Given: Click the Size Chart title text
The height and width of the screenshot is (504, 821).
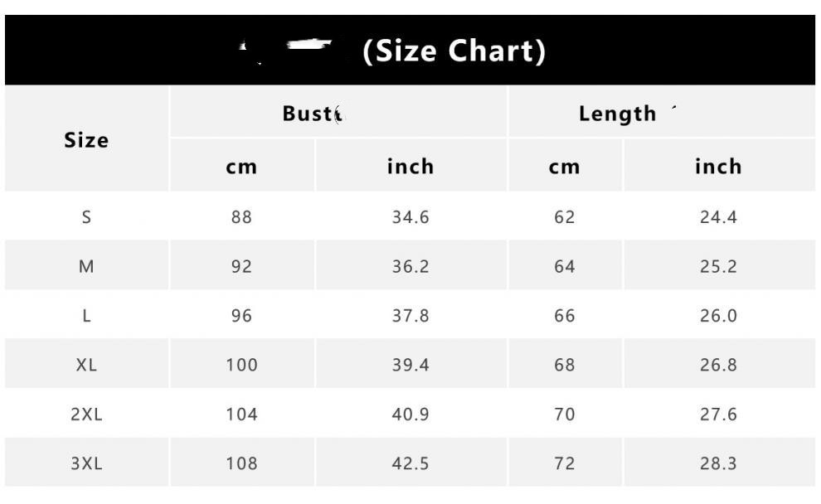Looking at the screenshot, I should click(x=454, y=51).
